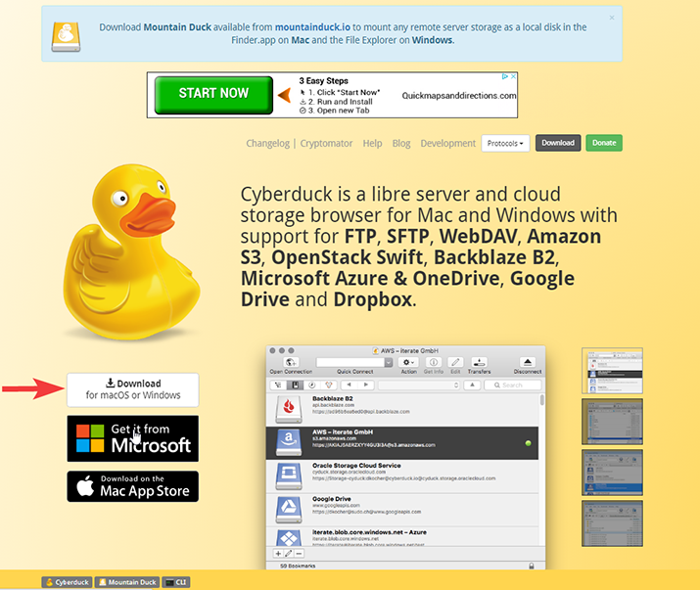Click the Disconnect eject icon

pos(528,362)
